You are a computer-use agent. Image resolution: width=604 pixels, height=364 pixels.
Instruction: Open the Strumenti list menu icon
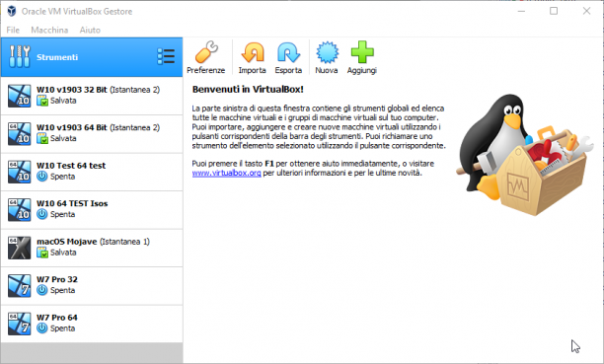pos(166,57)
